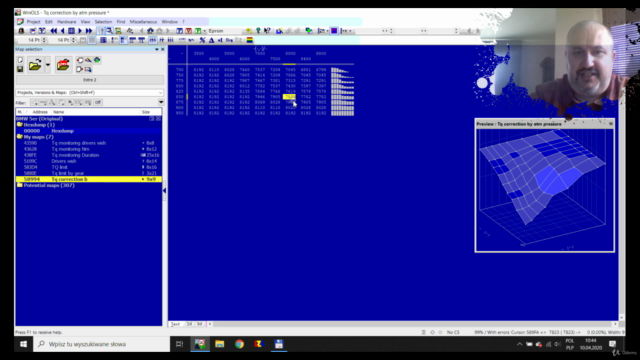This screenshot has width=640, height=360.
Task: Click the Windows taskbar search box
Action: (x=102, y=344)
